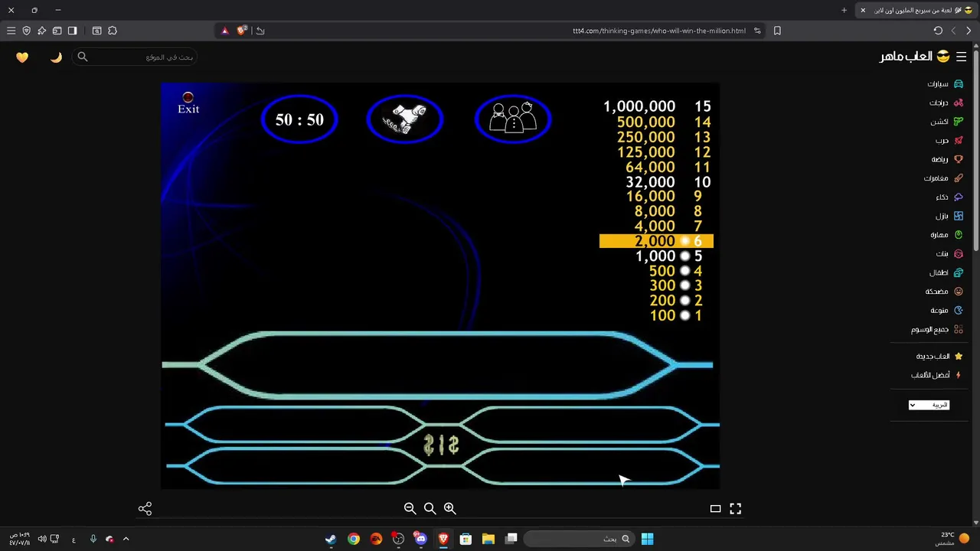Viewport: 980px width, 551px height.
Task: Click the yellow heart favorites icon
Action: tap(22, 57)
